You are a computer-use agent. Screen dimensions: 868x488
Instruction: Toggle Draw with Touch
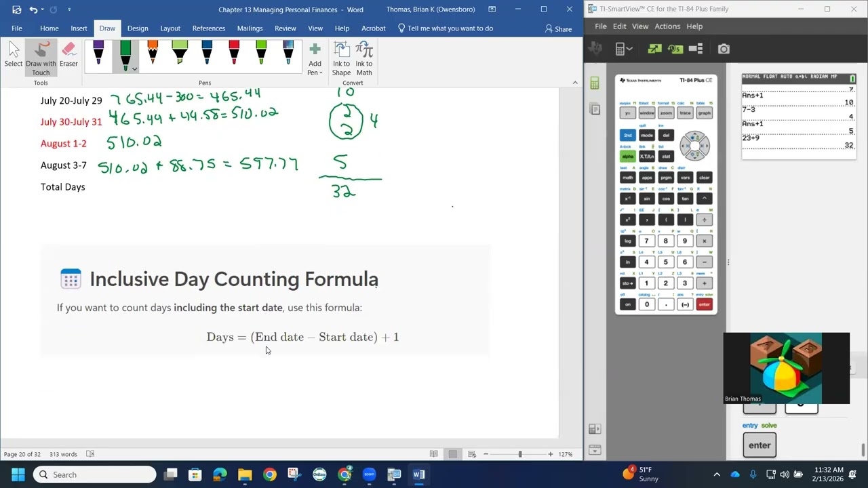[41, 58]
